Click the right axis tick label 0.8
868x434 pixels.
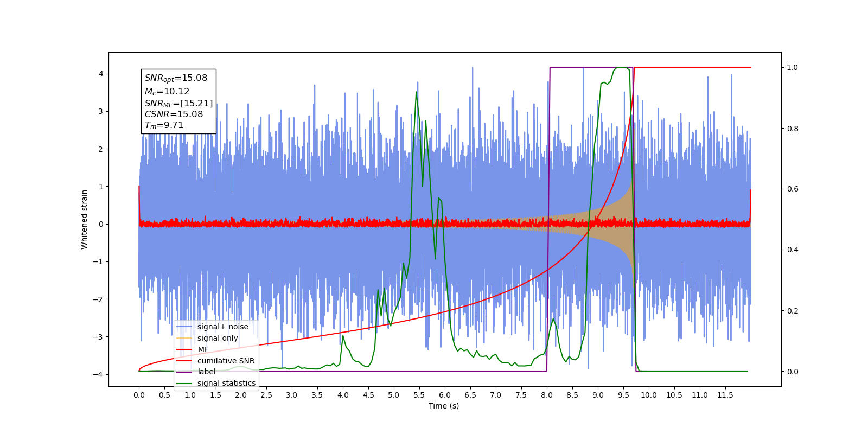(793, 129)
